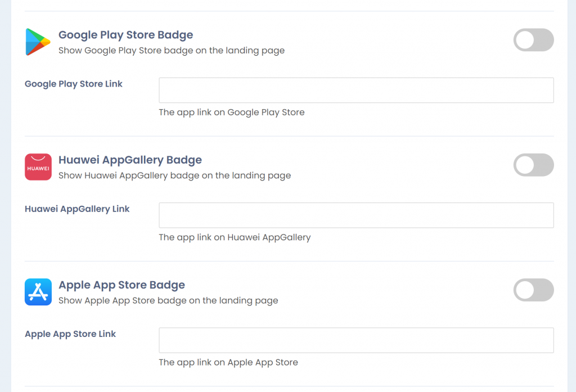Click into the Huawei AppGallery Link input

click(x=356, y=215)
